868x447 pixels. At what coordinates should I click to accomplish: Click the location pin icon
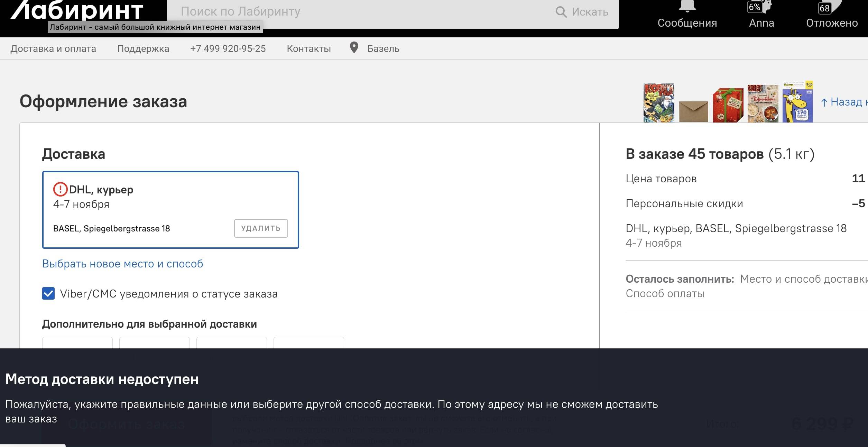click(x=354, y=48)
